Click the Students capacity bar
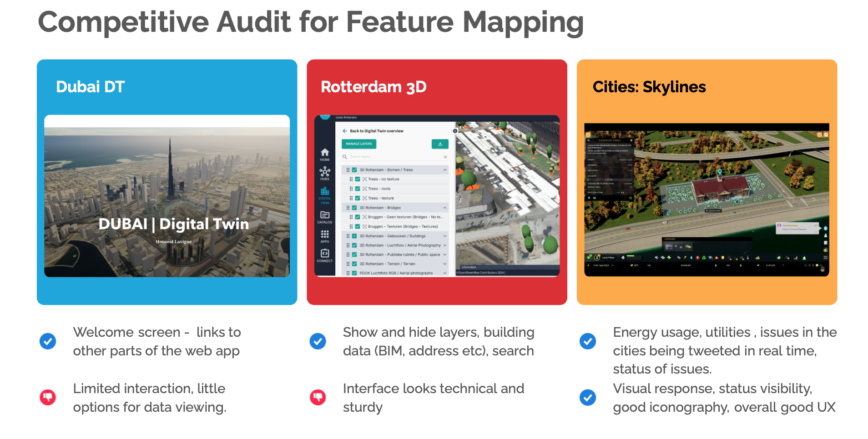 point(610,180)
